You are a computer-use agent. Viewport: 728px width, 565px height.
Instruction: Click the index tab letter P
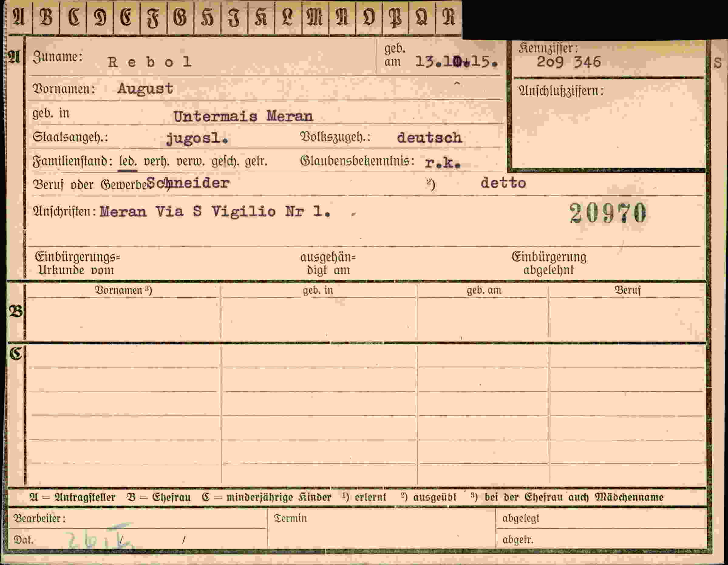tap(395, 17)
